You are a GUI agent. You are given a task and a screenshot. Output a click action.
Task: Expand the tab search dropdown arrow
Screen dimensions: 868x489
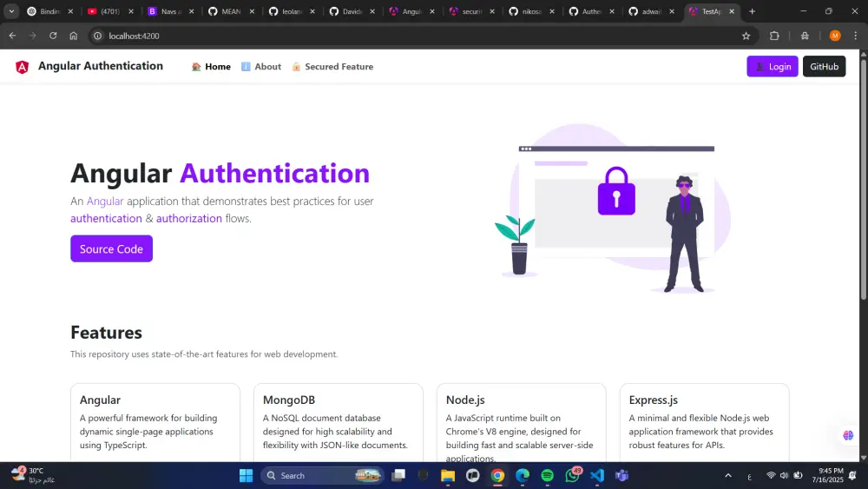[11, 11]
